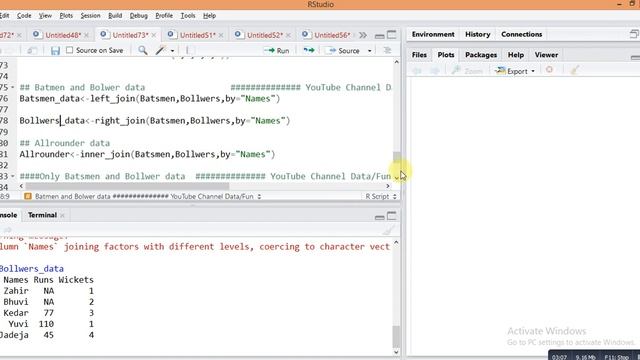The height and width of the screenshot is (360, 640).
Task: Show in new window icon in editor toolbar
Action: [32, 51]
